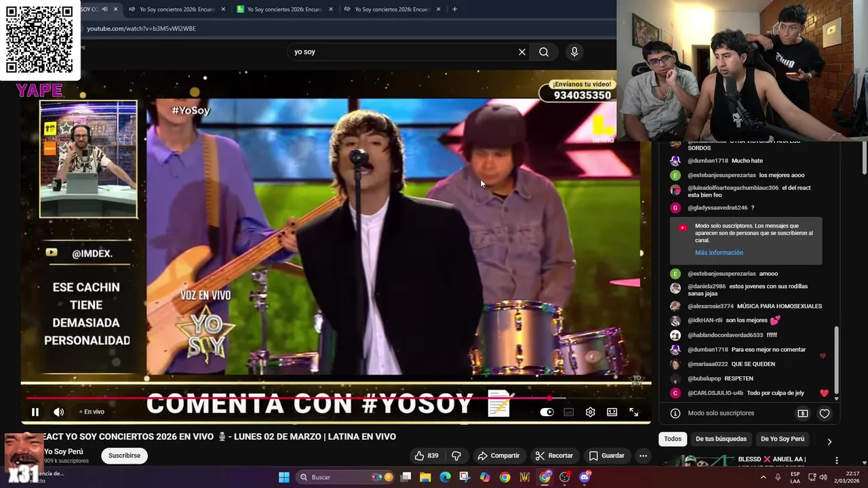Open Task View from taskbar
Screen dimensions: 868x488
(x=406, y=477)
